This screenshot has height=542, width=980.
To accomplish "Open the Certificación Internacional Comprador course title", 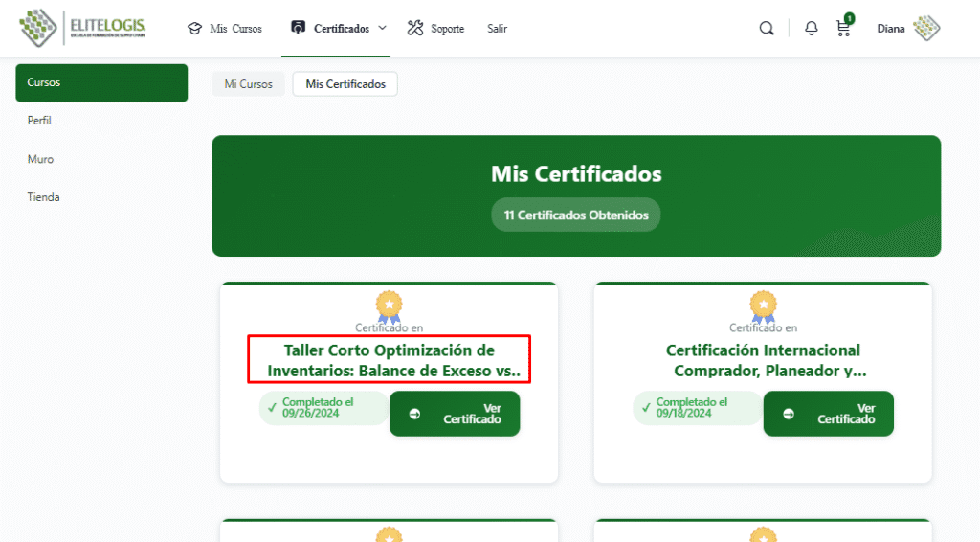I will pyautogui.click(x=763, y=360).
